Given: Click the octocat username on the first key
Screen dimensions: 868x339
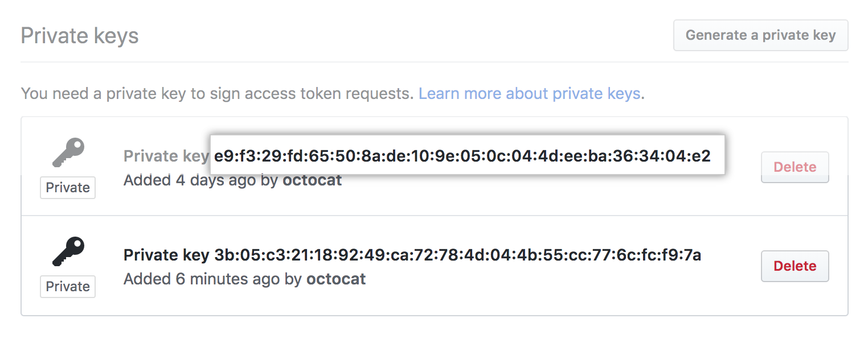Looking at the screenshot, I should tap(312, 180).
